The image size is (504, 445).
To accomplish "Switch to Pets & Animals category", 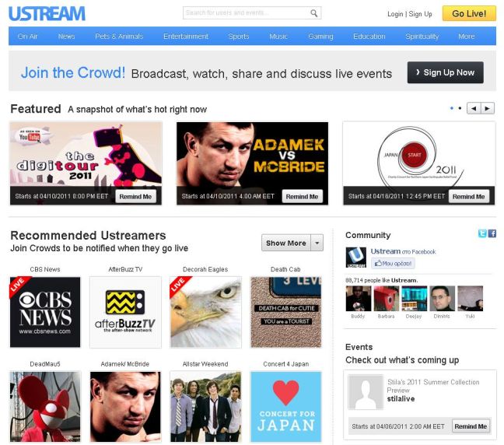I will tap(119, 37).
